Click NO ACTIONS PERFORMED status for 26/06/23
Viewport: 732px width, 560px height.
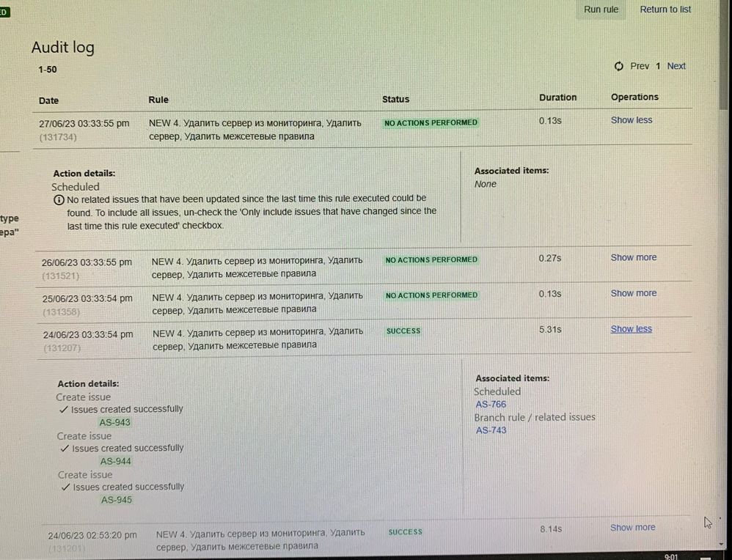431,259
